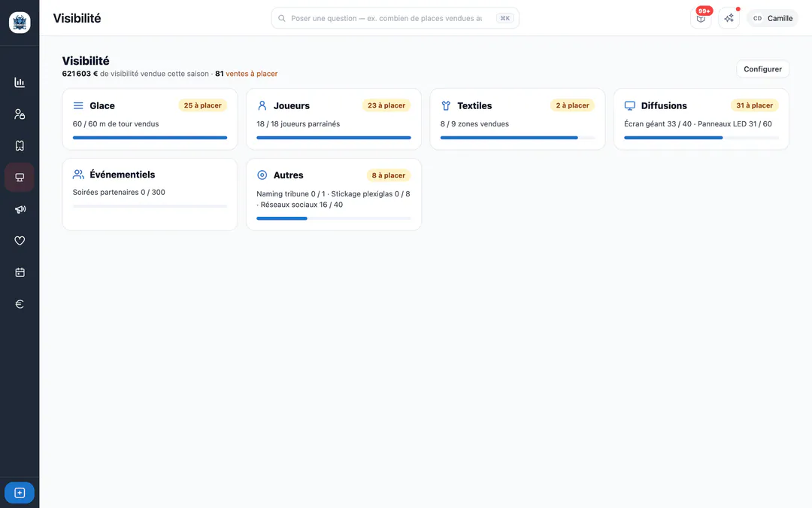Click the '25 à placer' badge
The image size is (812, 508).
(x=202, y=105)
